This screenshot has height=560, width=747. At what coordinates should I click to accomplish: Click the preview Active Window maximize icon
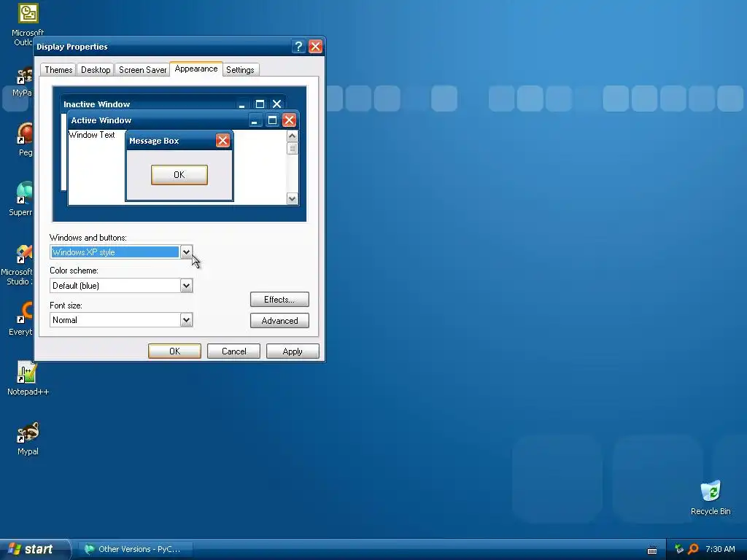tap(272, 120)
